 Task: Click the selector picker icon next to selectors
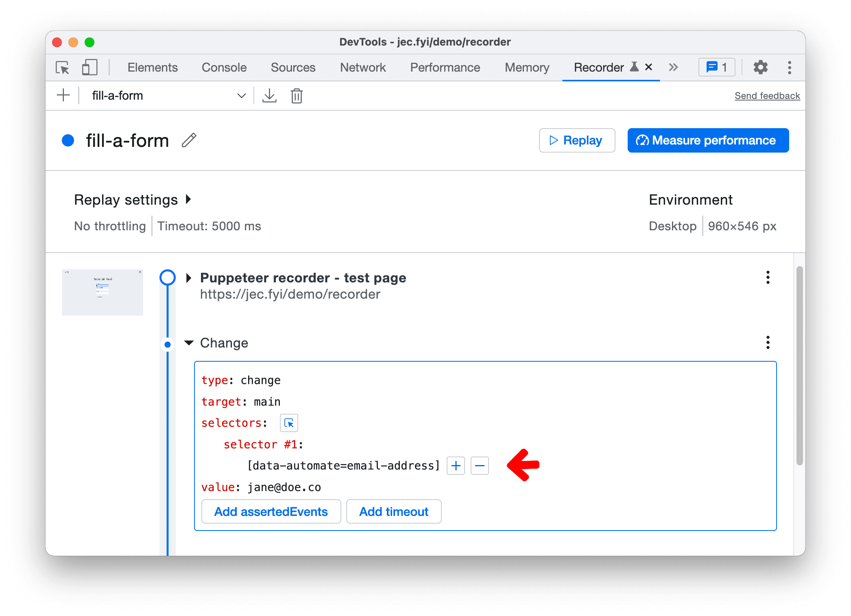(288, 422)
